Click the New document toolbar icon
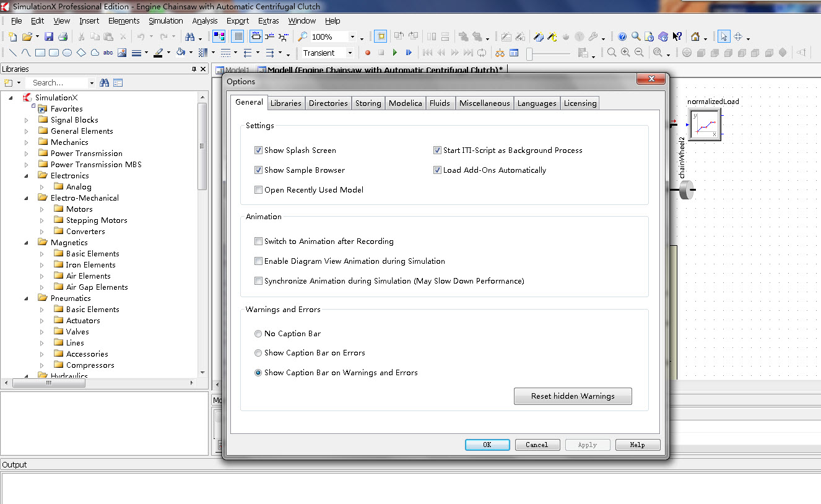The width and height of the screenshot is (821, 504). coord(13,37)
